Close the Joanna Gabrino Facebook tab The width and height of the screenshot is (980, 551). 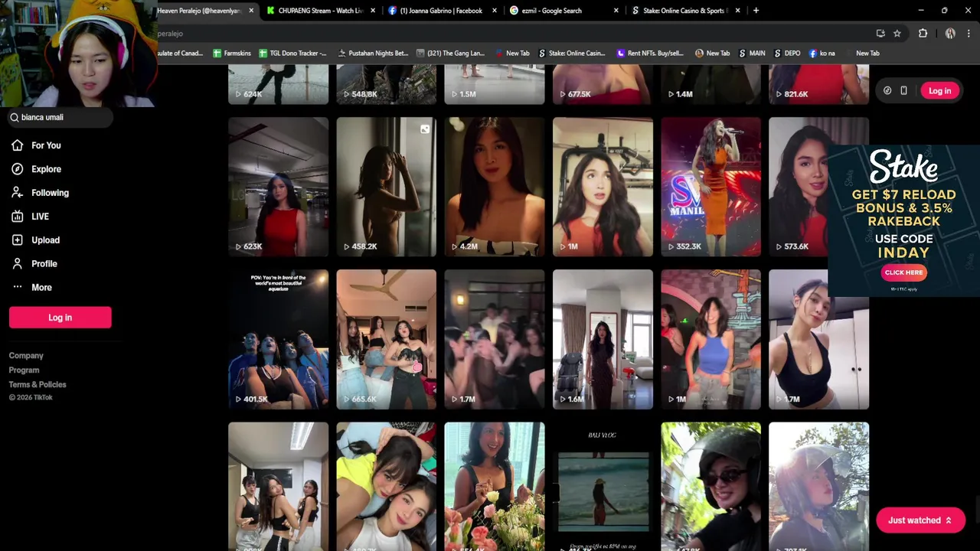click(x=495, y=11)
